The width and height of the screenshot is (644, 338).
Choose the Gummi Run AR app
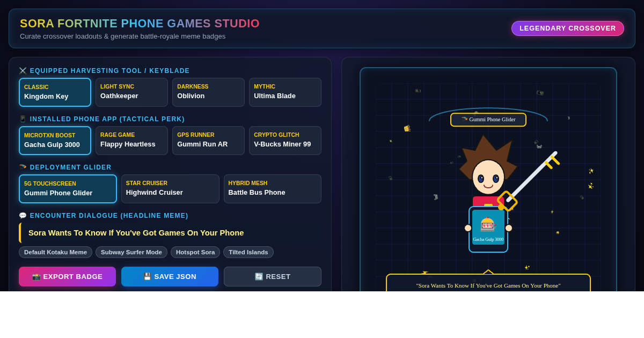(208, 141)
